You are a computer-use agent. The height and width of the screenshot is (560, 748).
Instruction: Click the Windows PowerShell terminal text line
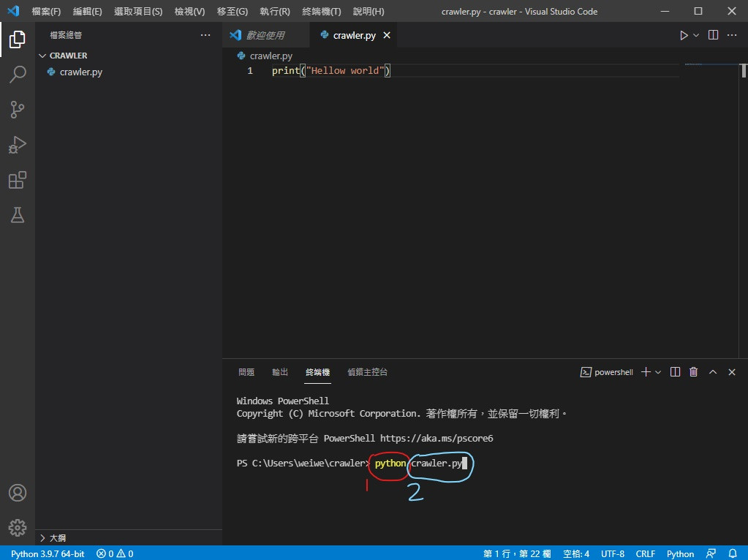click(x=282, y=401)
